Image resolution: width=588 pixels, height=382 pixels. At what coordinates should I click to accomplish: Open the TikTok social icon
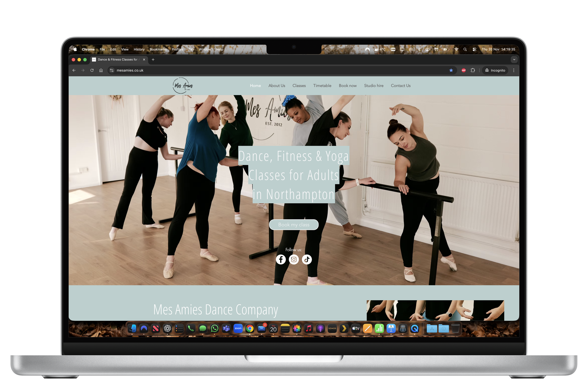pos(307,260)
